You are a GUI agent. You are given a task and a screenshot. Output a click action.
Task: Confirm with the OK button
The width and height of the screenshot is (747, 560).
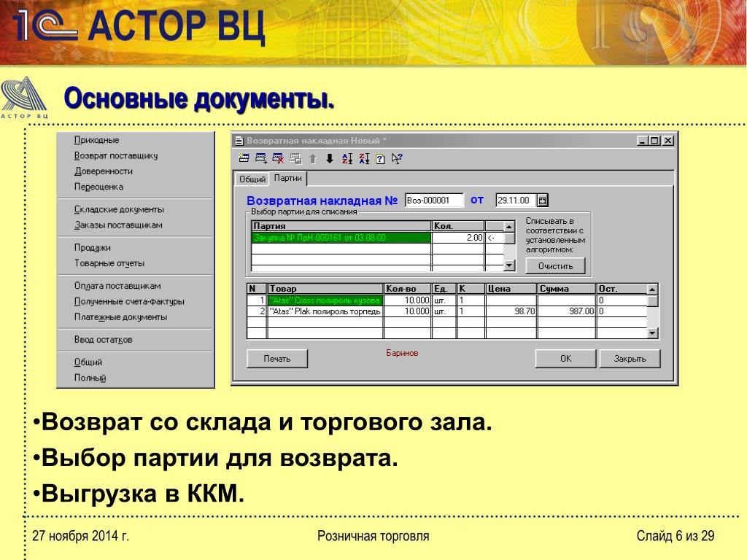565,359
